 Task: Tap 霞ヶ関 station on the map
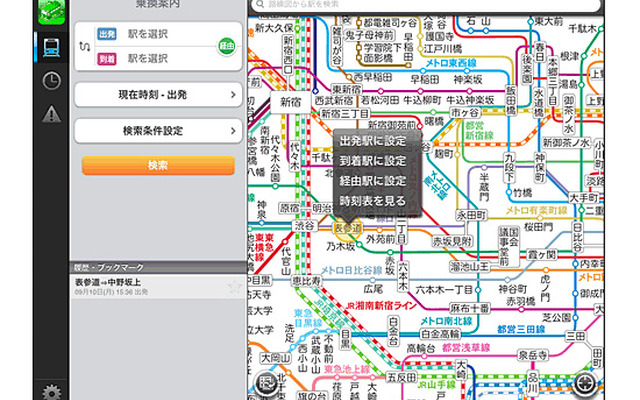click(541, 255)
